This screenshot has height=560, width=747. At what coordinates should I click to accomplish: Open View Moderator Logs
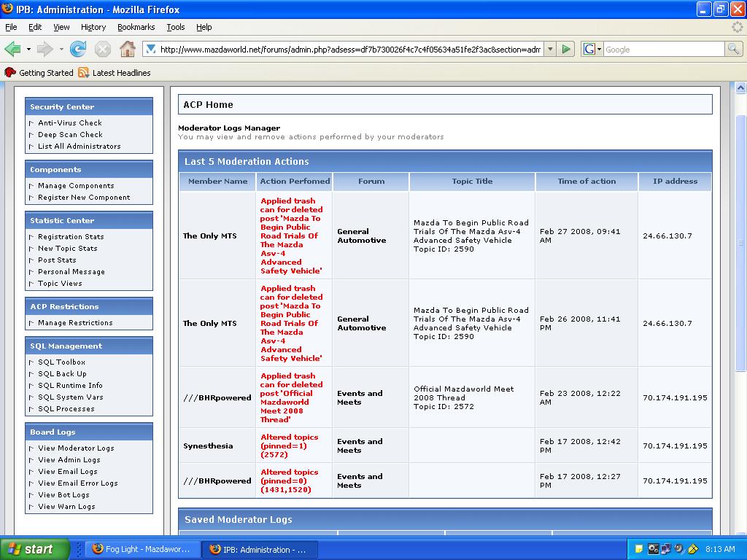pyautogui.click(x=76, y=448)
